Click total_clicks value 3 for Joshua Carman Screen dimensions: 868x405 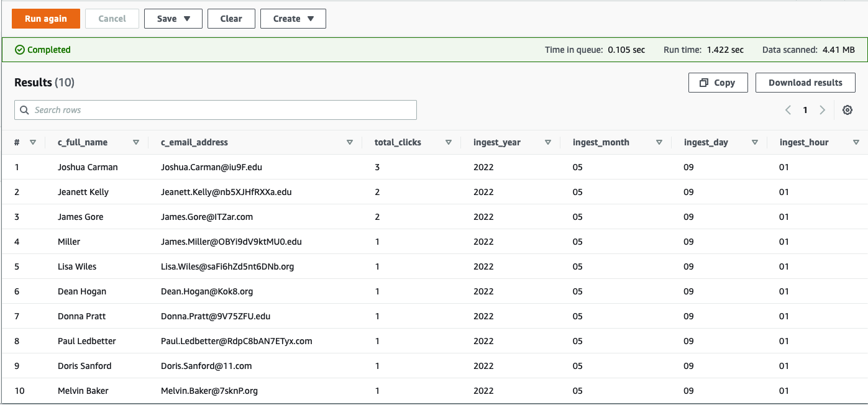(377, 167)
